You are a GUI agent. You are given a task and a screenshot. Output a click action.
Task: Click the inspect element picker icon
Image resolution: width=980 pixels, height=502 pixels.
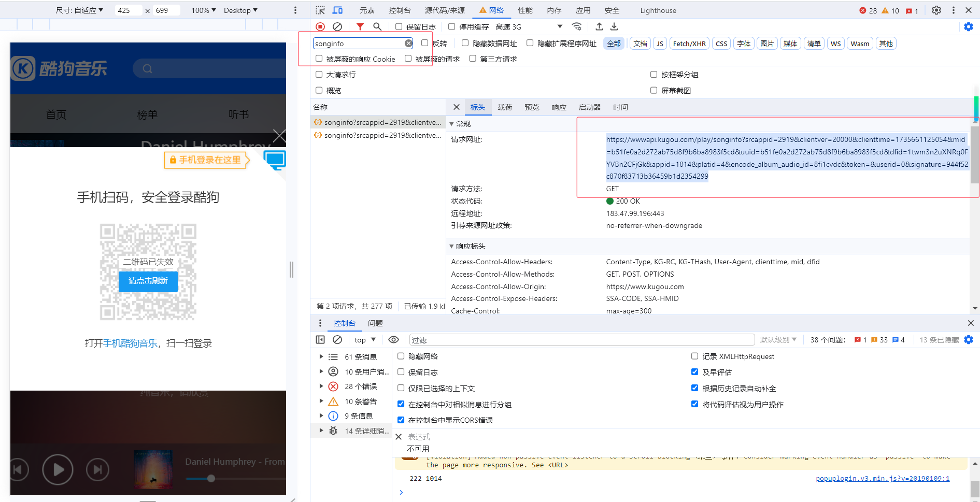(320, 10)
